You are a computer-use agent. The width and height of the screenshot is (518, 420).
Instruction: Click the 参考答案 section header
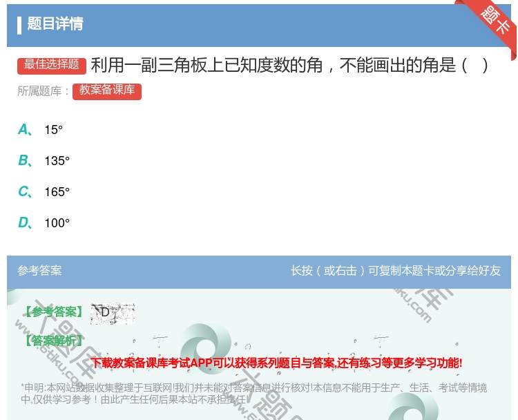pyautogui.click(x=39, y=271)
